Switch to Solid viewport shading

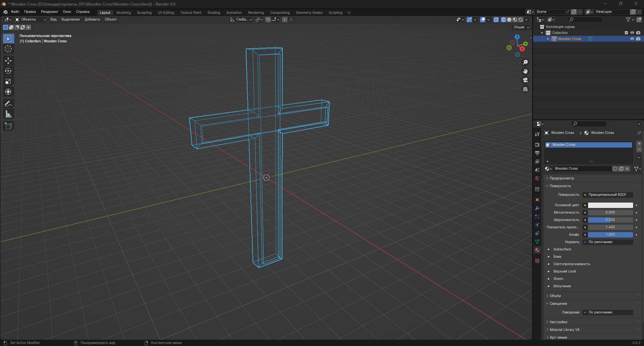tap(509, 20)
